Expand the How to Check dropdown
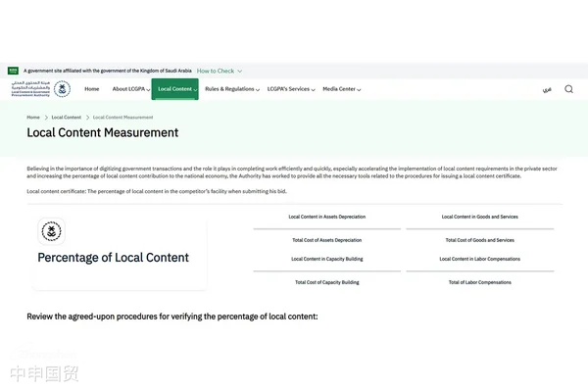588x392 pixels. click(x=219, y=71)
